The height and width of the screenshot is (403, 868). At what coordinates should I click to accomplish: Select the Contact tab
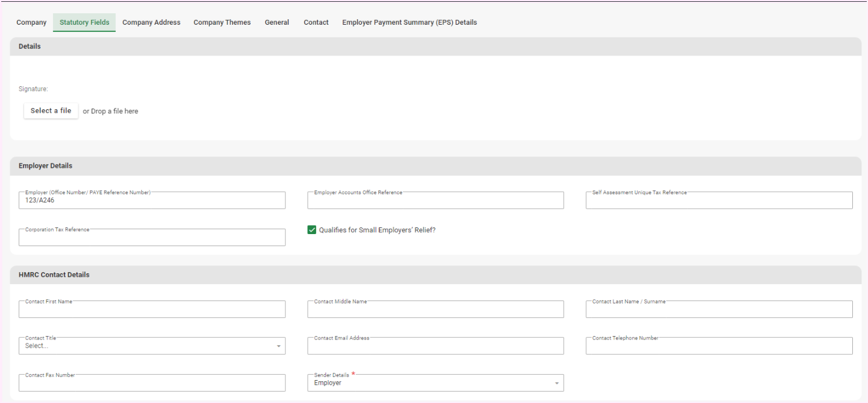click(x=316, y=22)
